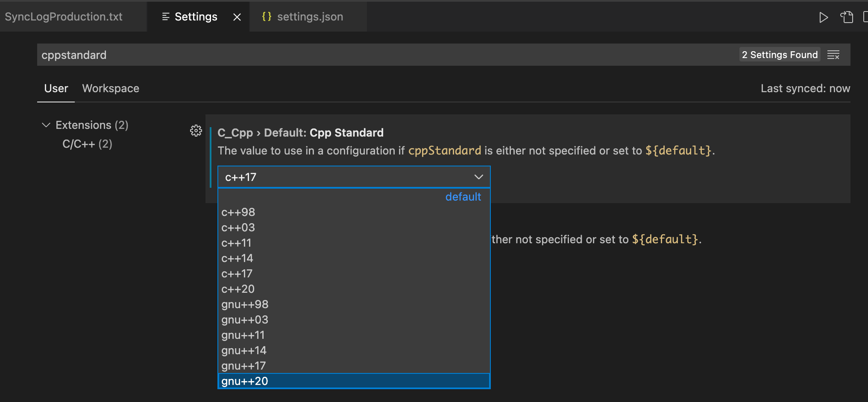The width and height of the screenshot is (868, 402).
Task: Choose highlighted gnu++20 option
Action: tap(354, 381)
